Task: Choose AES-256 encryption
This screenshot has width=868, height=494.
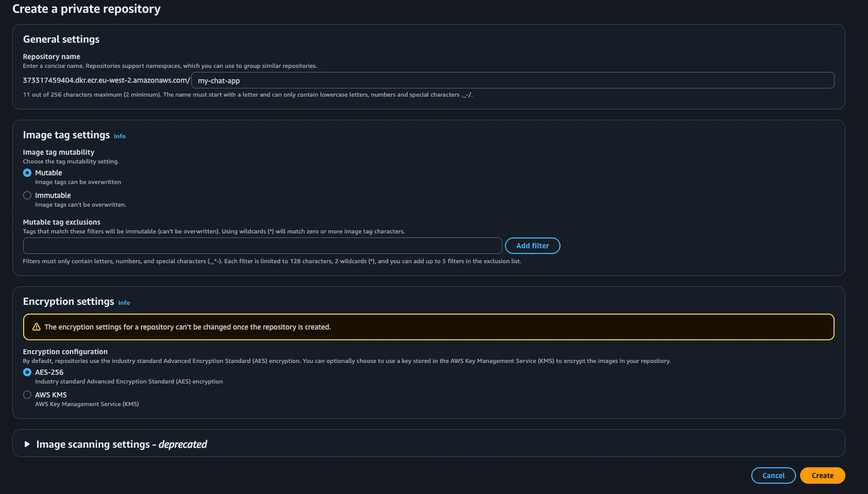Action: click(27, 372)
